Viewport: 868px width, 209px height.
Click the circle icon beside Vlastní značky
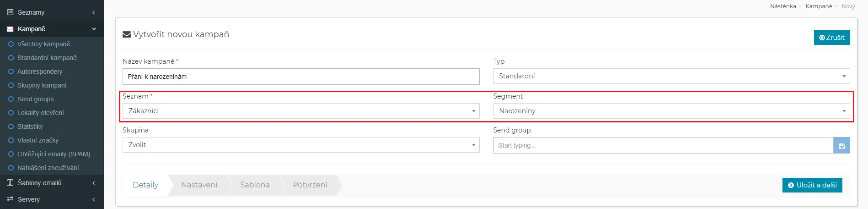pyautogui.click(x=11, y=140)
